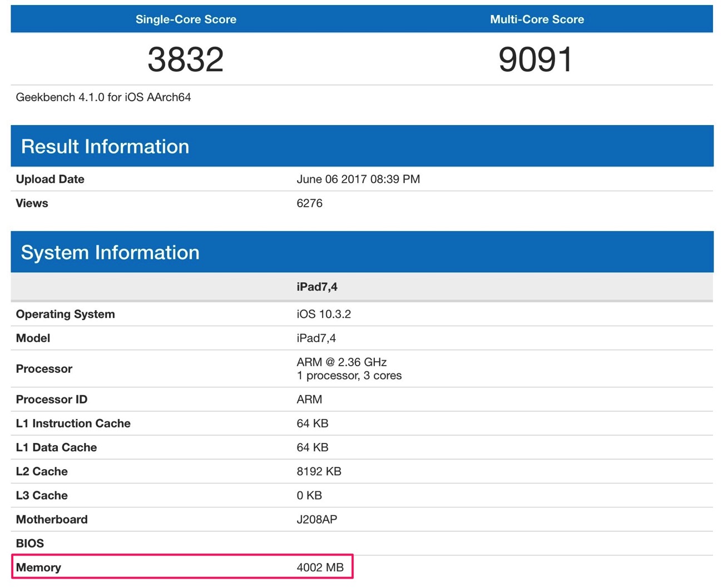This screenshot has width=723, height=588.
Task: Click the L1 Instruction Cache row label
Action: click(73, 423)
